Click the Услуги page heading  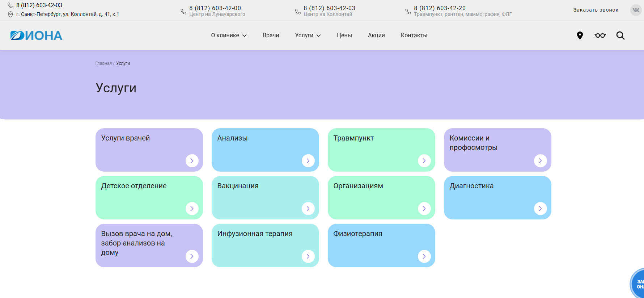(x=116, y=88)
